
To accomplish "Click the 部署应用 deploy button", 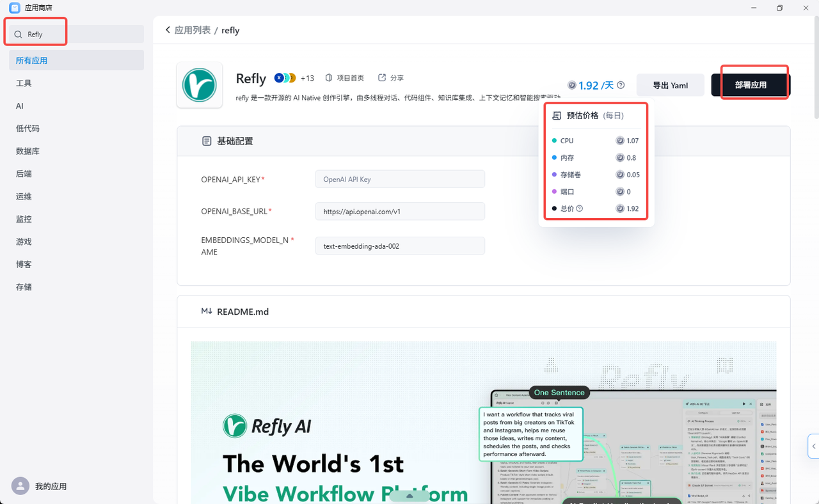I will coord(751,85).
